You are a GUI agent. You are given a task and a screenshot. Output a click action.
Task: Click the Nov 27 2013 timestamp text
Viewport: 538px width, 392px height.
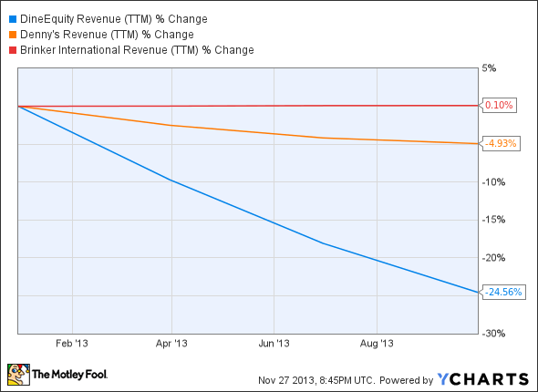(316, 380)
